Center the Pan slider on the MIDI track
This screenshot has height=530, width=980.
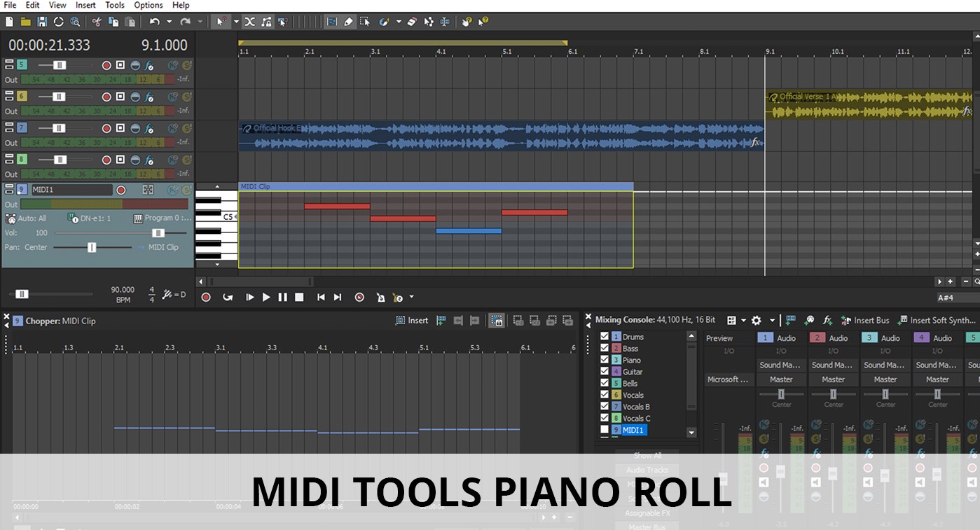pyautogui.click(x=92, y=247)
